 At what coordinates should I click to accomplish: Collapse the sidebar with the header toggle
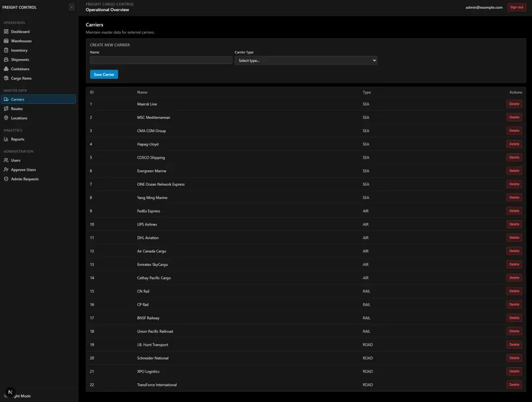pyautogui.click(x=71, y=7)
